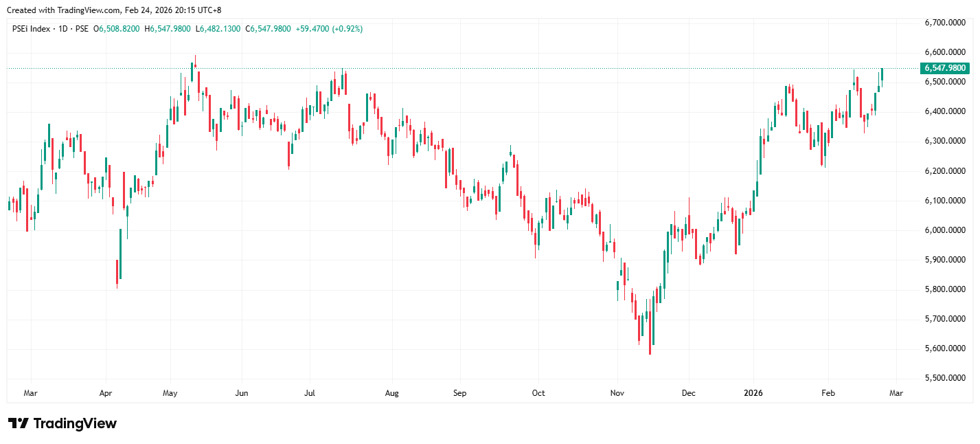Click the 1D interval label in the legend
Viewport: 980px width, 444px height.
[x=62, y=29]
